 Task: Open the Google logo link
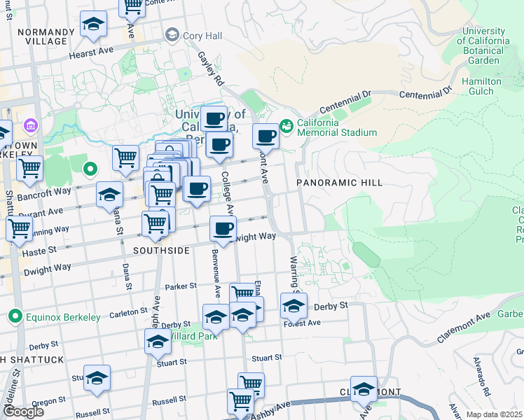(x=23, y=412)
